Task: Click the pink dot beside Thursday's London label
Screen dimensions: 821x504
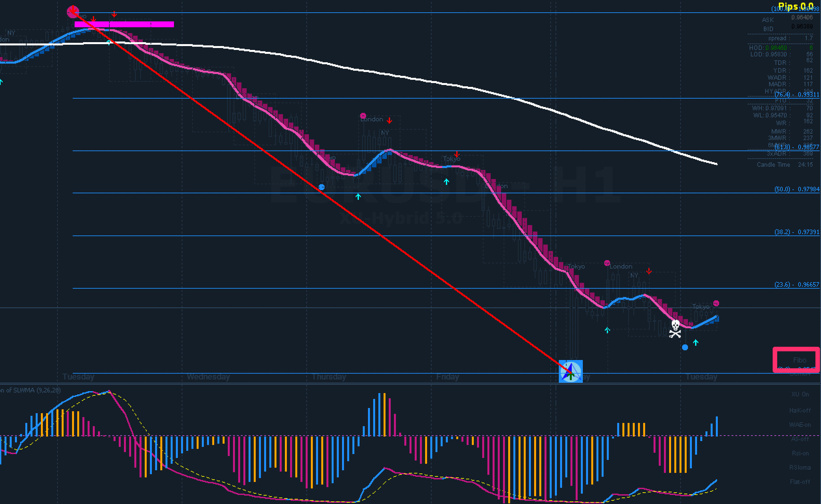Action: [x=363, y=116]
